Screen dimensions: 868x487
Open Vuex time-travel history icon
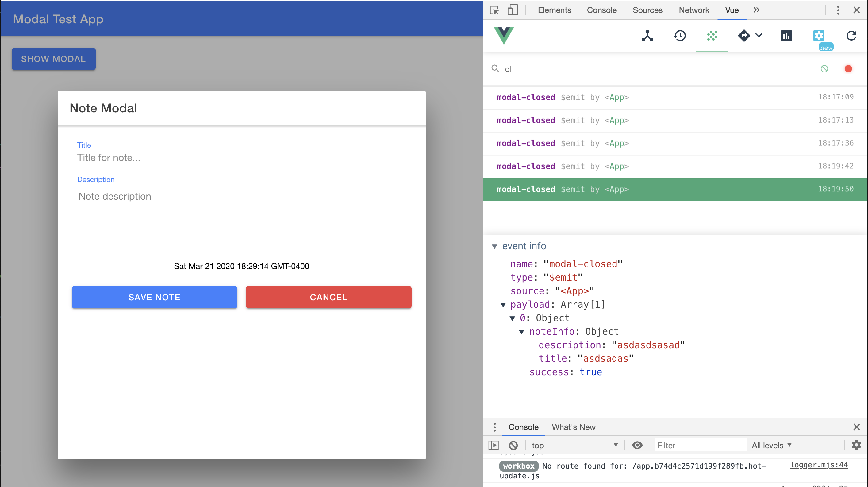(679, 35)
